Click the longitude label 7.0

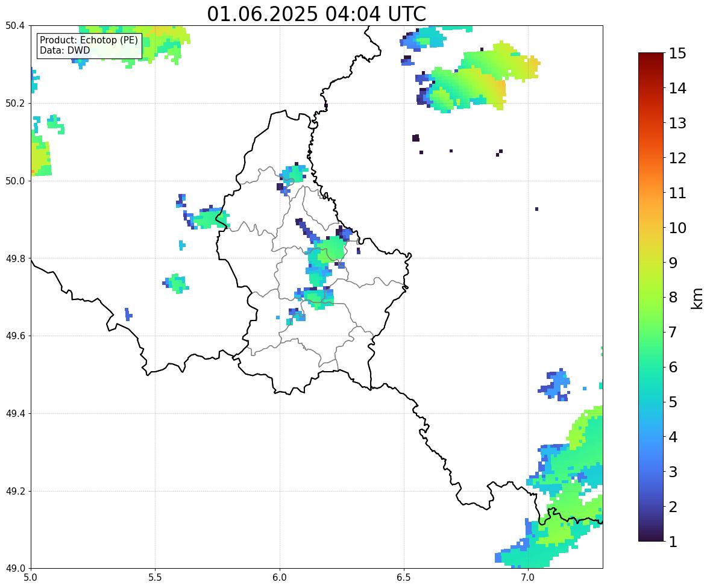point(528,578)
